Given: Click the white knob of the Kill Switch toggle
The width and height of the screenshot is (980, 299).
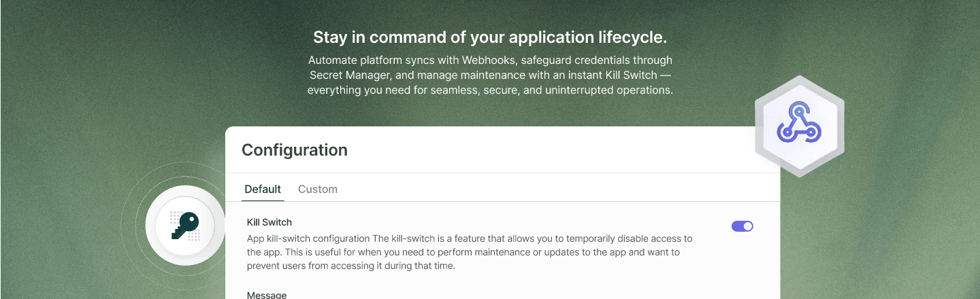Looking at the screenshot, I should pos(748,226).
